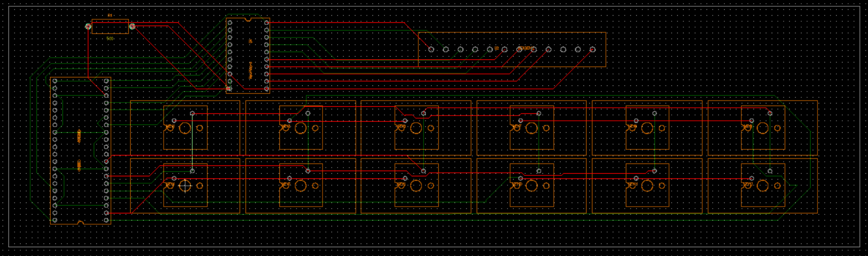Click the crosshair marker in the bottom-left key switch

[185, 185]
